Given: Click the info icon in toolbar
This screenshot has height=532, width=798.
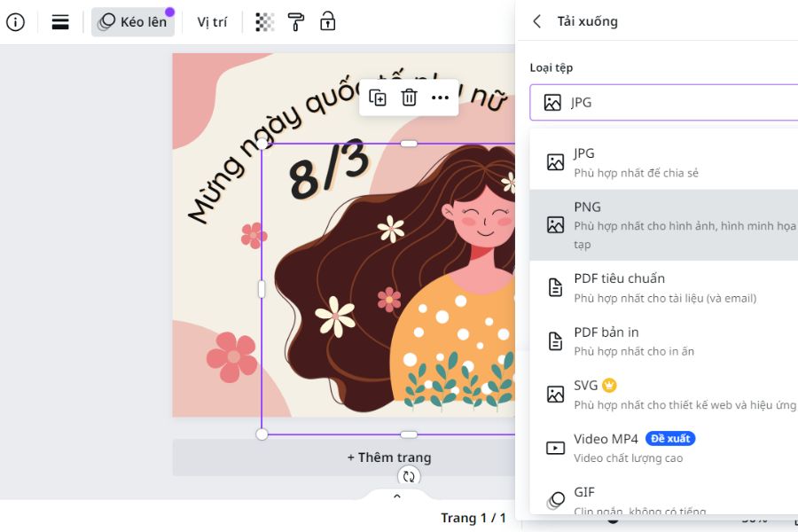Looking at the screenshot, I should coord(16,22).
